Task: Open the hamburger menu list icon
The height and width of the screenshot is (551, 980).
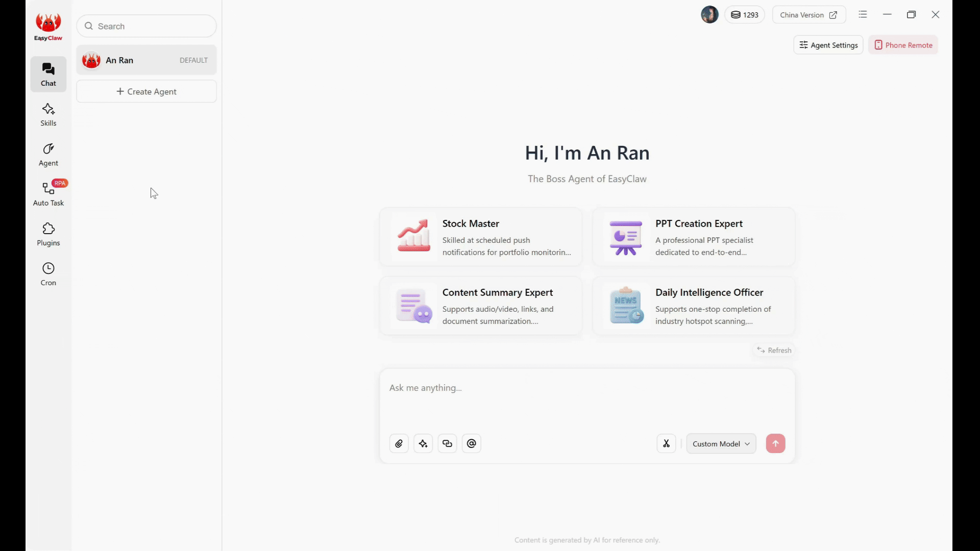Action: point(863,15)
